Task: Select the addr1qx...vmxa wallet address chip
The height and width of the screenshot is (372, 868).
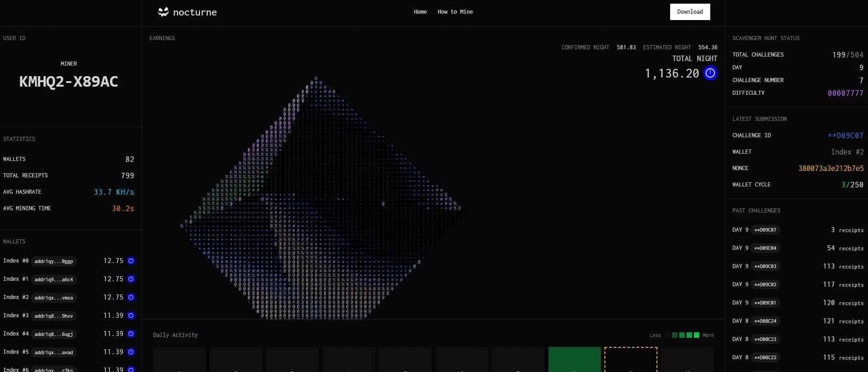Action: pos(54,298)
